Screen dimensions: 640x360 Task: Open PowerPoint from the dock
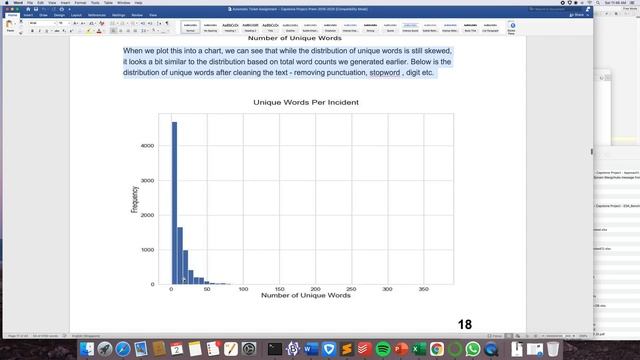pyautogui.click(x=401, y=349)
